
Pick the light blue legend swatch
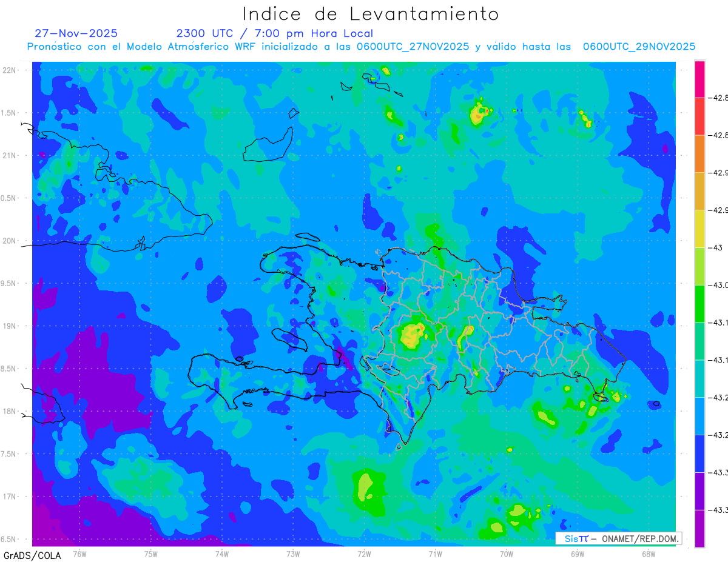[699, 416]
